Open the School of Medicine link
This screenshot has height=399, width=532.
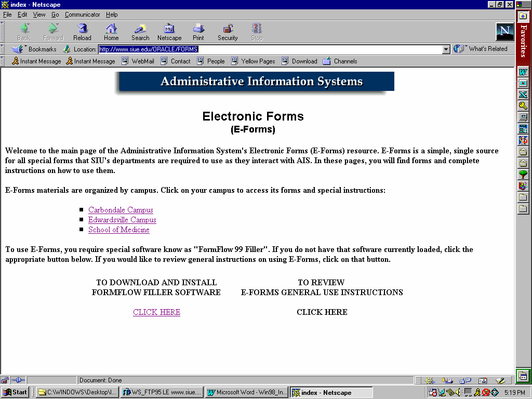pos(118,230)
